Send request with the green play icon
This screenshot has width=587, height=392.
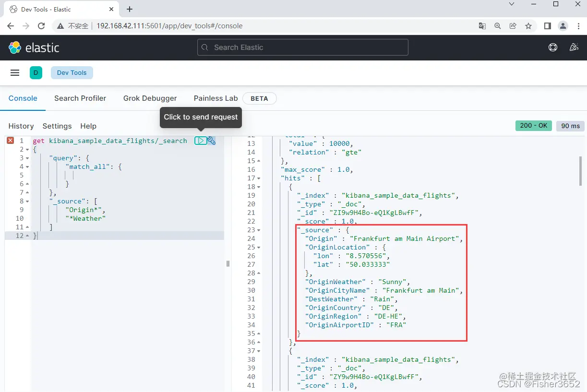pyautogui.click(x=201, y=141)
